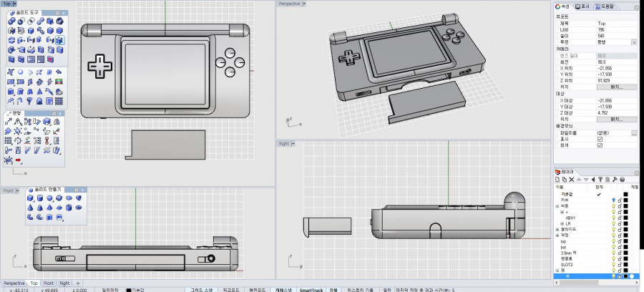The height and width of the screenshot is (292, 644).
Task: Open gear options of the 솔리드 만들기 palette
Action: [x=77, y=190]
